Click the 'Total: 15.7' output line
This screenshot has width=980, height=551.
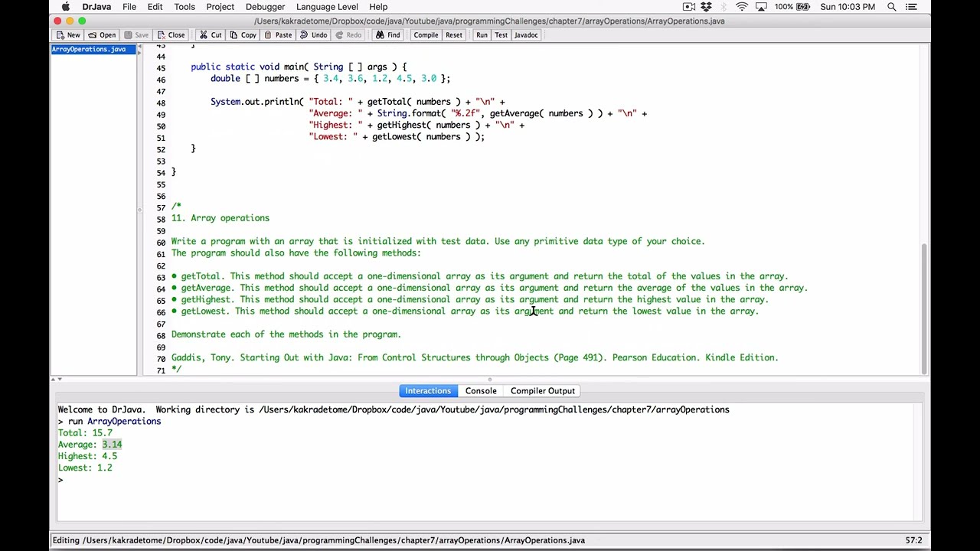click(x=85, y=433)
